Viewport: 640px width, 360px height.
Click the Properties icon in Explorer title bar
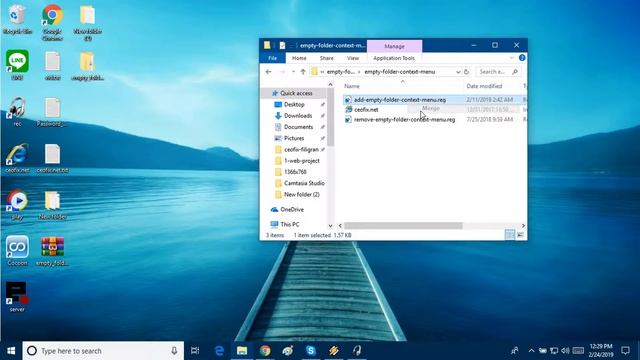pos(282,45)
